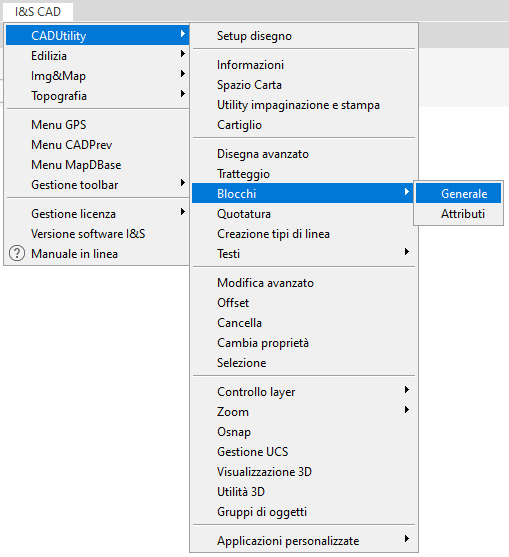Image resolution: width=509 pixels, height=557 pixels.
Task: Choose Visualizzazione 3D
Action: pos(303,472)
